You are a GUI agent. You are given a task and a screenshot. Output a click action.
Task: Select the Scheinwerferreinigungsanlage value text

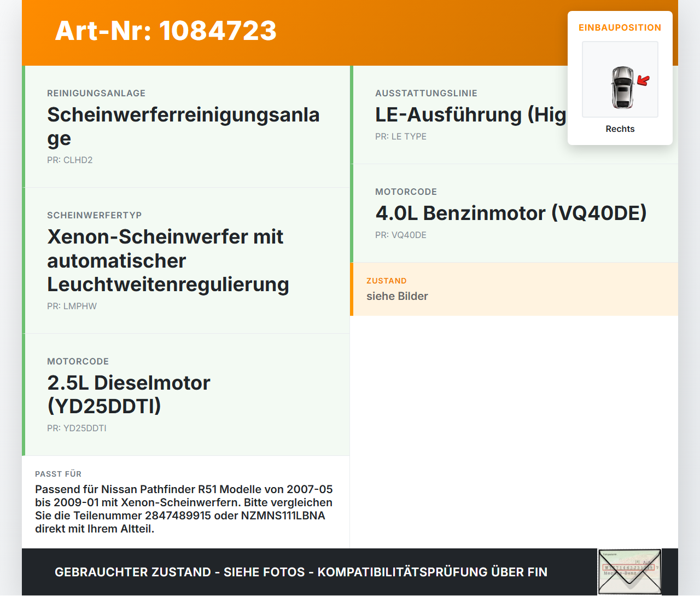(183, 126)
